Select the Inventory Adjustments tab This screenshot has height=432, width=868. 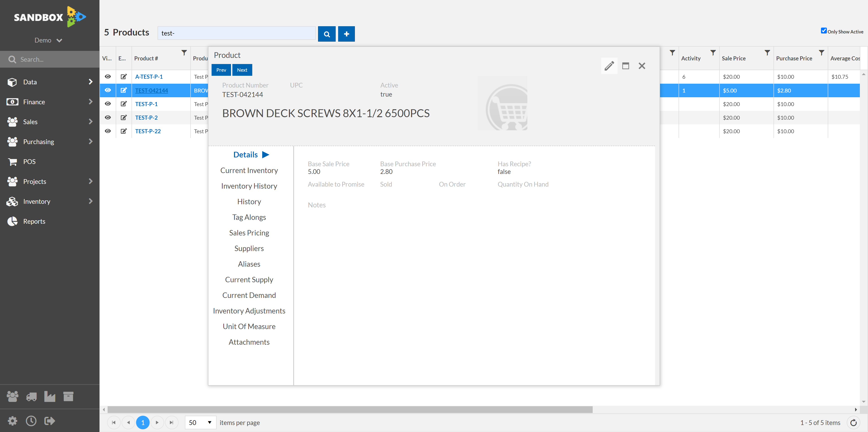click(x=249, y=311)
